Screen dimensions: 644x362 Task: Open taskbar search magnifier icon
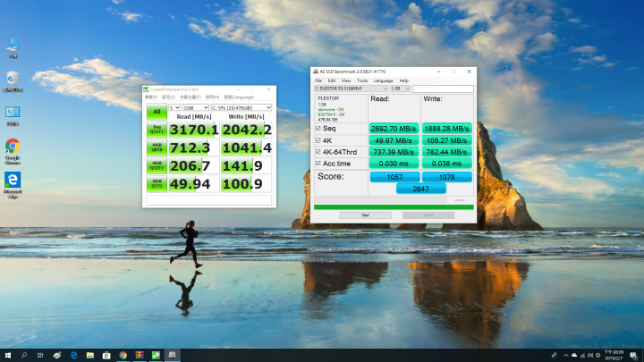point(24,355)
